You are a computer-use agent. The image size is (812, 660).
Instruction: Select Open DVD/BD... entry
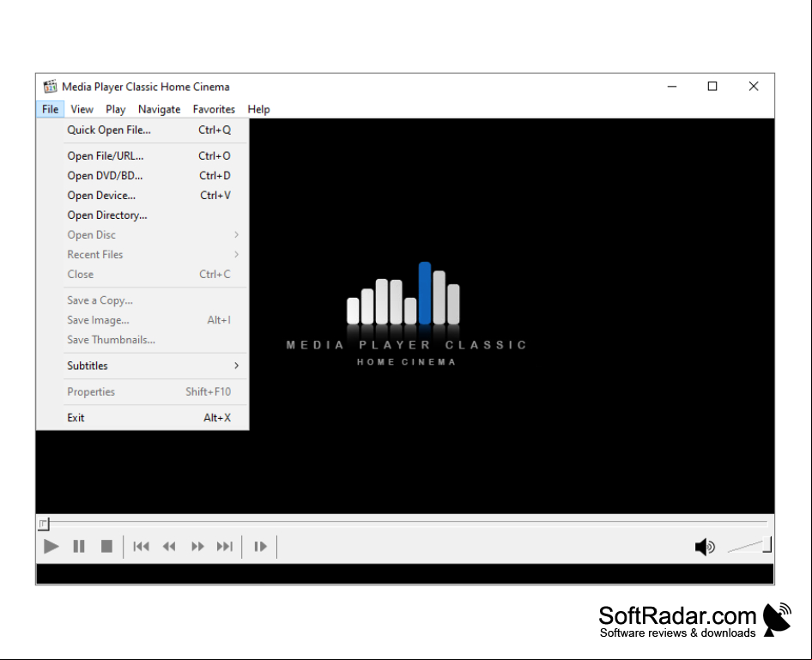(x=142, y=175)
